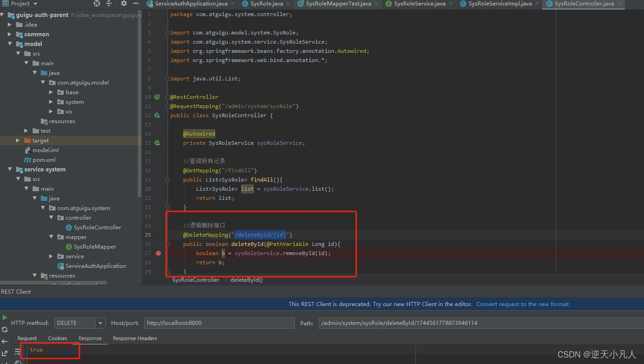Close the SysRoleMapperTest.java tab
644x364 pixels.
(x=376, y=4)
